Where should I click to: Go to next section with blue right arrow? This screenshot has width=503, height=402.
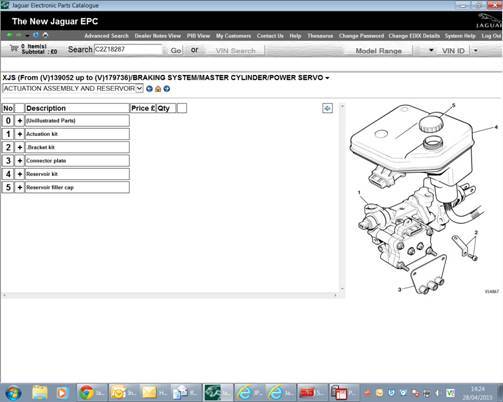[167, 89]
